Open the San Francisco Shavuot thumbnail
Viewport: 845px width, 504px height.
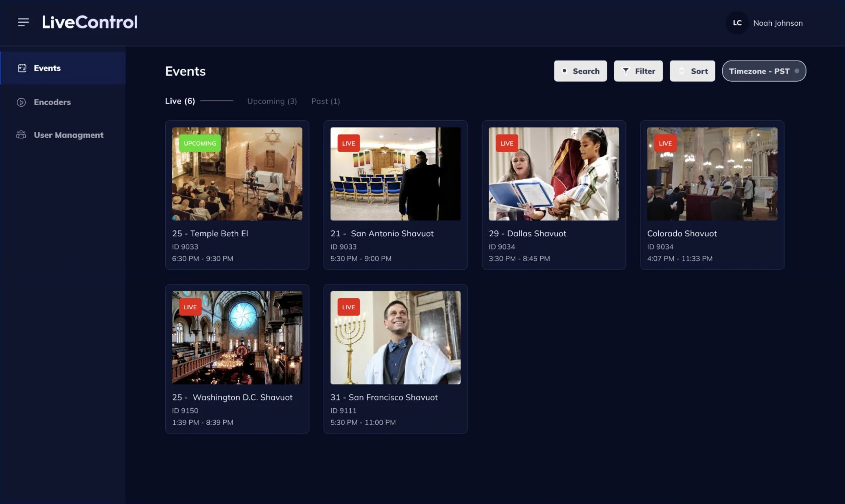pyautogui.click(x=395, y=338)
